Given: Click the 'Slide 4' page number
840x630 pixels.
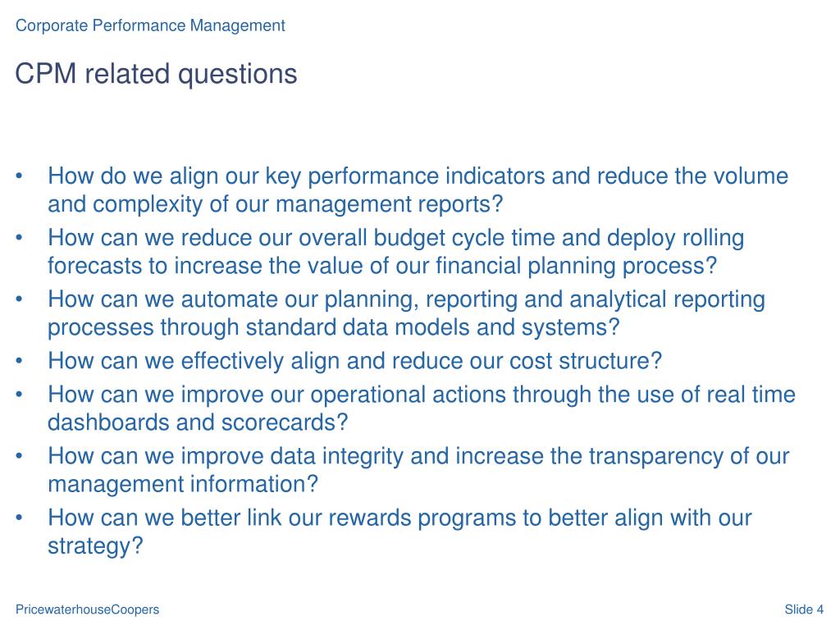Looking at the screenshot, I should [x=804, y=609].
